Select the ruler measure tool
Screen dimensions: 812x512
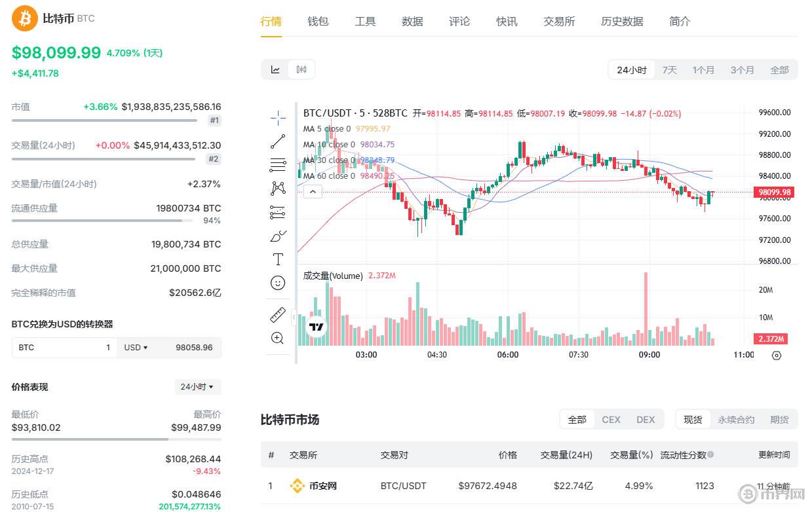point(277,314)
